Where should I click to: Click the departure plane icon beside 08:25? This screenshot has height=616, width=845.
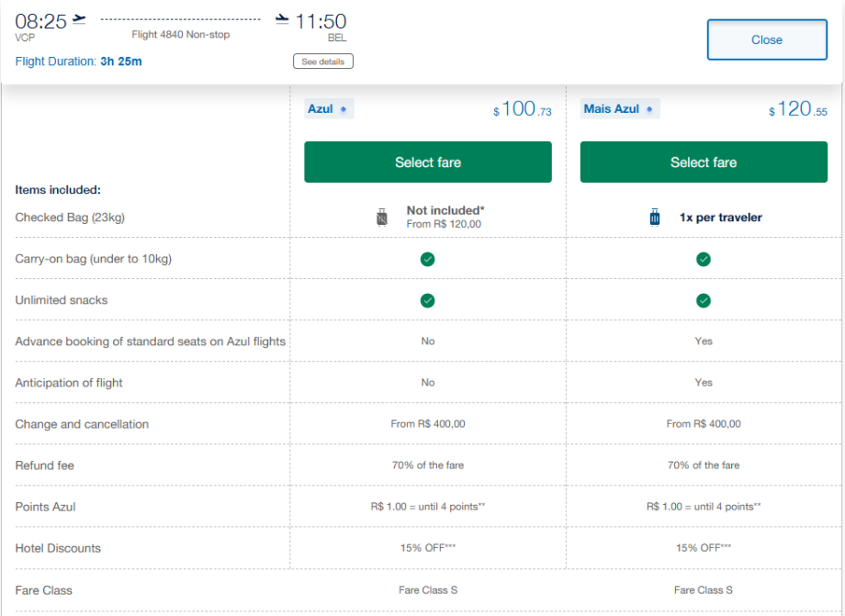pos(79,19)
